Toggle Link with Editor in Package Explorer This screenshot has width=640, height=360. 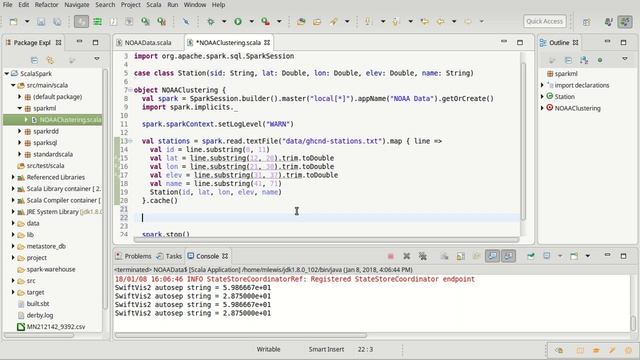pos(50,60)
